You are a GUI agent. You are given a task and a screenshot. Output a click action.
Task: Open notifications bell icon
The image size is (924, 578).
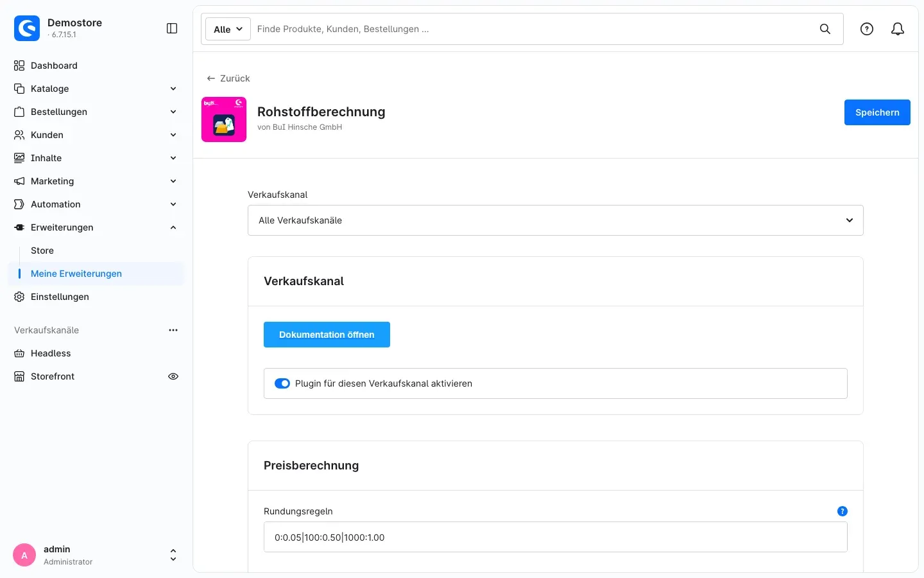click(898, 29)
